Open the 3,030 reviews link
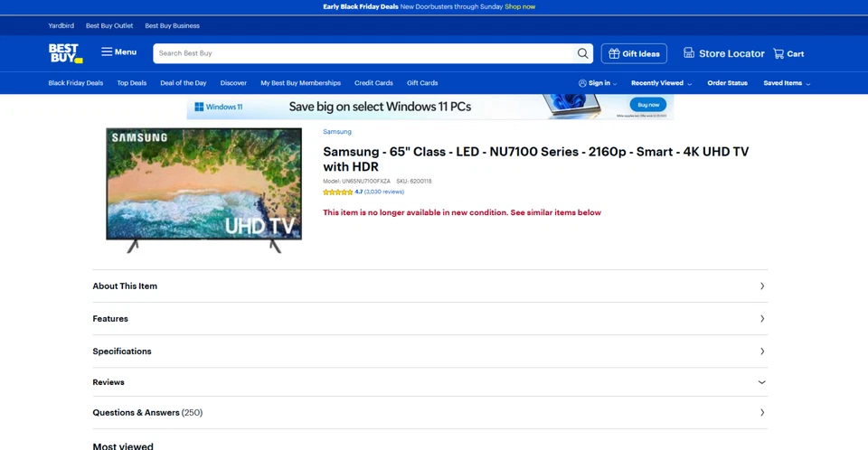Image resolution: width=868 pixels, height=450 pixels. pyautogui.click(x=384, y=192)
